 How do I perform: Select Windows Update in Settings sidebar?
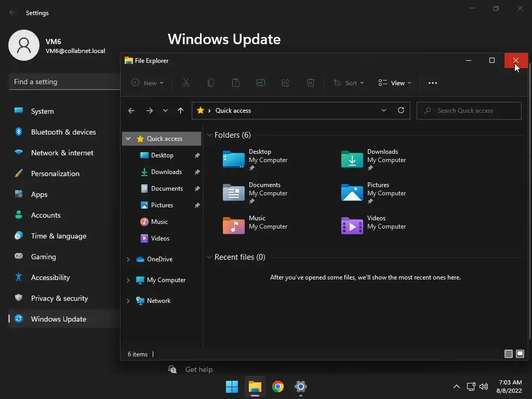tap(64, 319)
